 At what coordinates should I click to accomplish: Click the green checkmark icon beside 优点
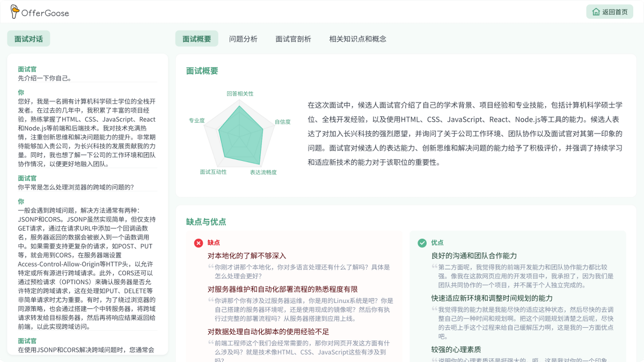(422, 243)
